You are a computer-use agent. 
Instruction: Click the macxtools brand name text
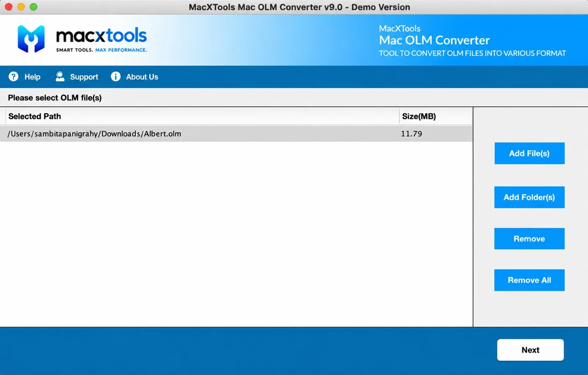point(101,36)
